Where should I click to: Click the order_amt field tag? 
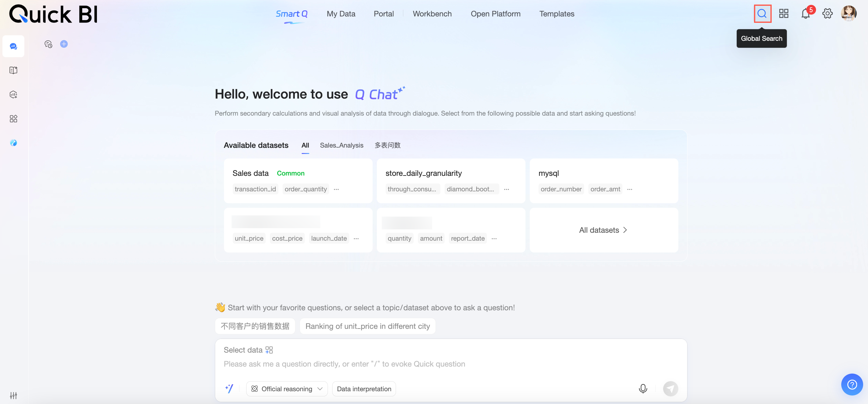point(605,189)
